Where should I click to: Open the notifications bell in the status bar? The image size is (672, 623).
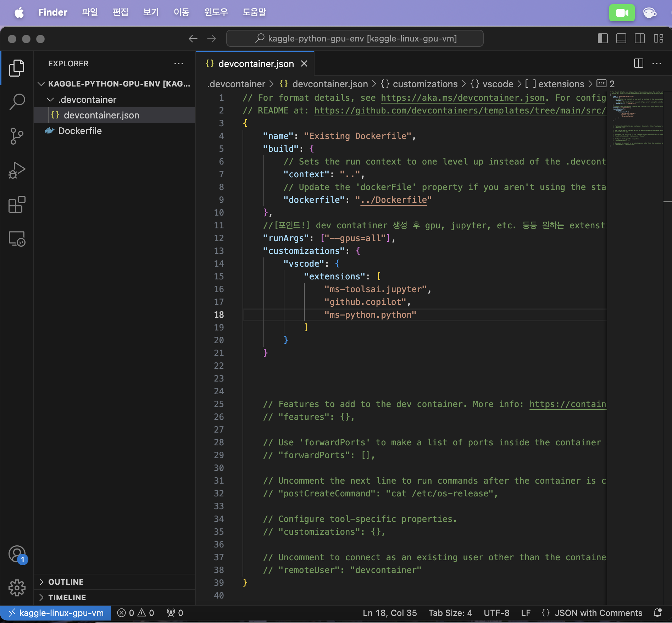658,613
